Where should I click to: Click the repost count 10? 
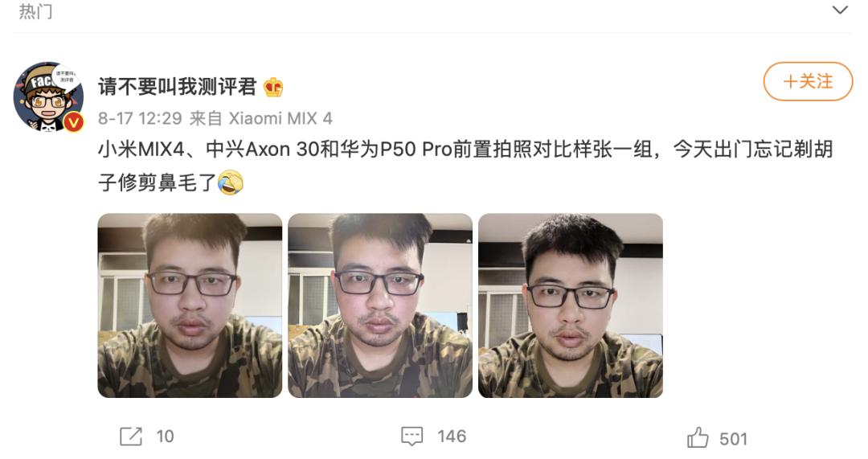[x=165, y=436]
